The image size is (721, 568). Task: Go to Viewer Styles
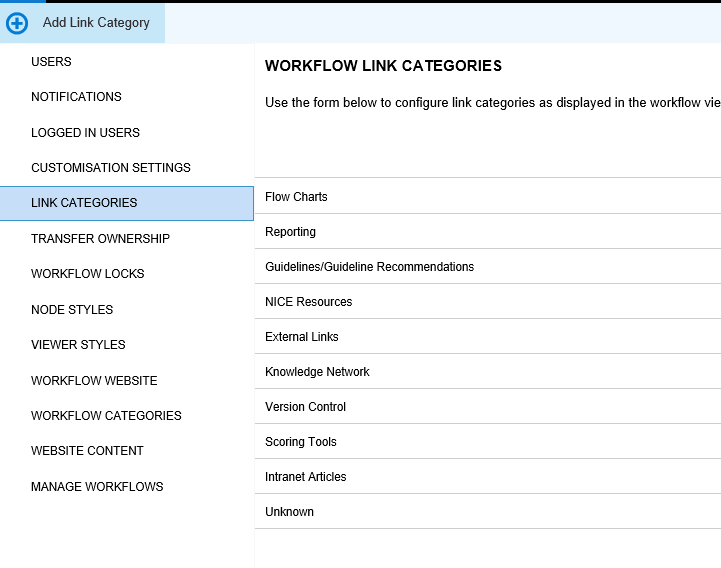[x=78, y=345]
